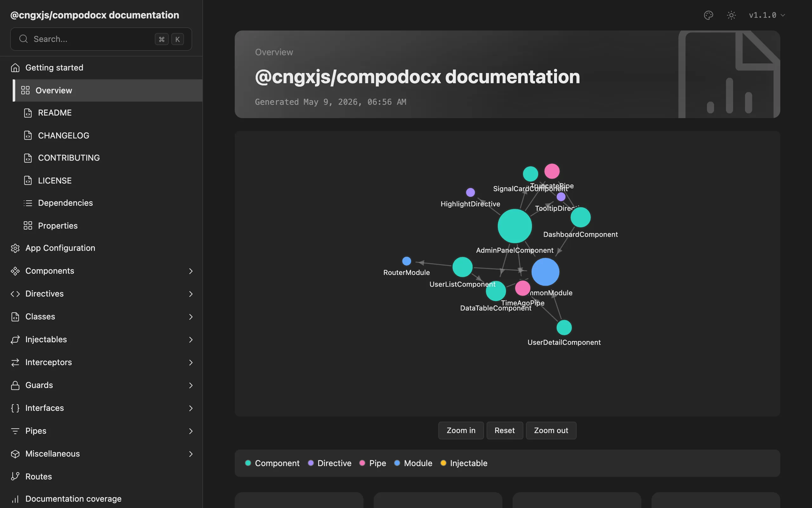Expand the Miscellaneous section chevron
812x508 pixels.
point(191,454)
